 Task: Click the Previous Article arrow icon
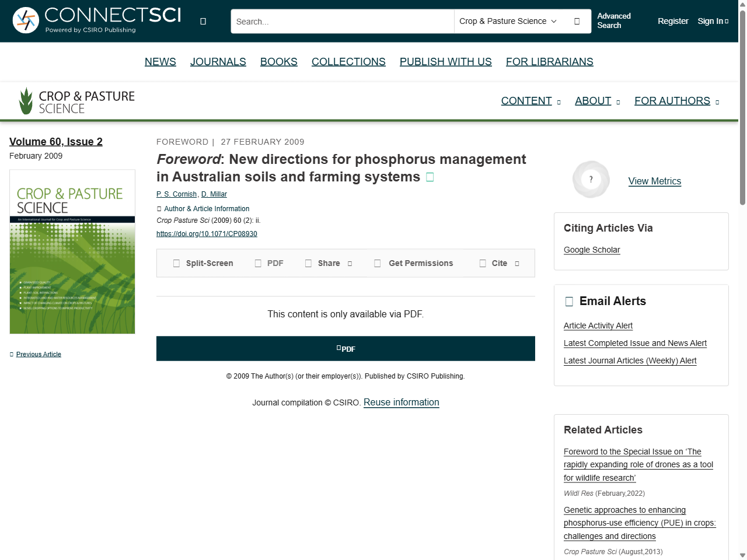tap(12, 355)
